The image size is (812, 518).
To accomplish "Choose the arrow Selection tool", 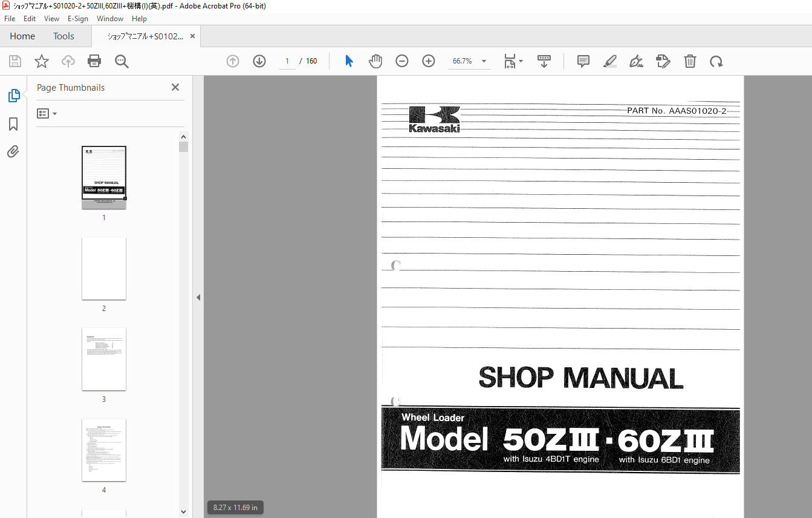I will click(349, 61).
